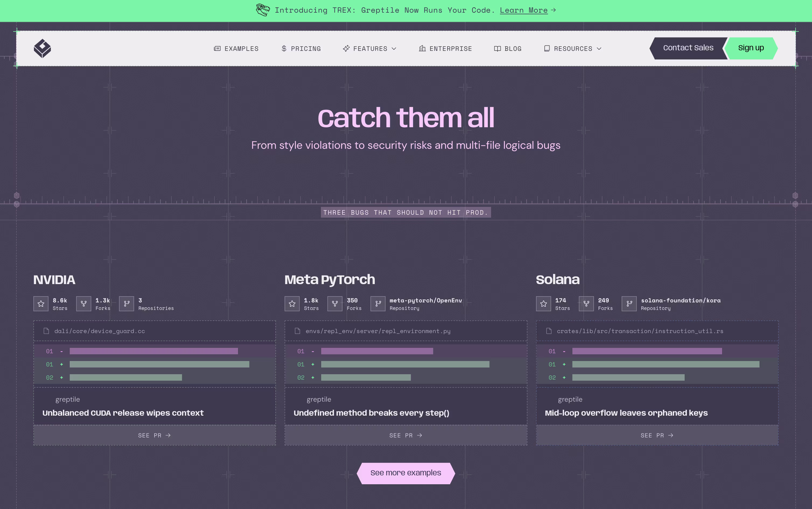This screenshot has width=812, height=509.
Task: Click See PR under the NVIDIA card
Action: point(155,435)
